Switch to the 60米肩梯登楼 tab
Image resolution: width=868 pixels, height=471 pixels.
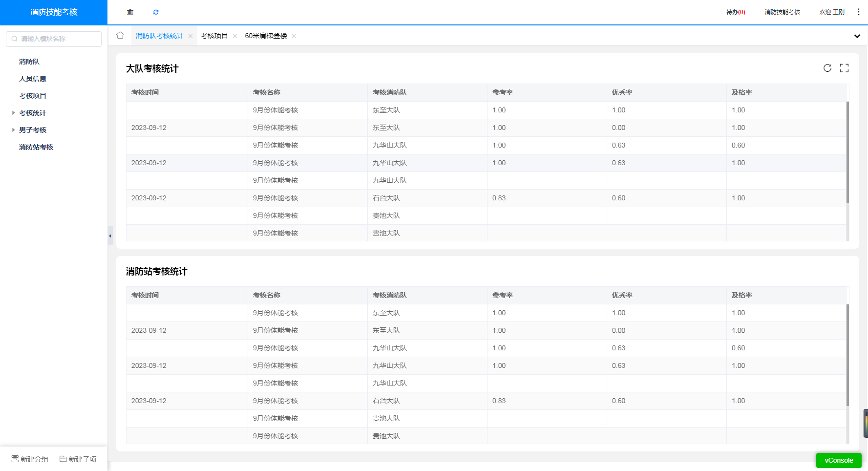266,36
